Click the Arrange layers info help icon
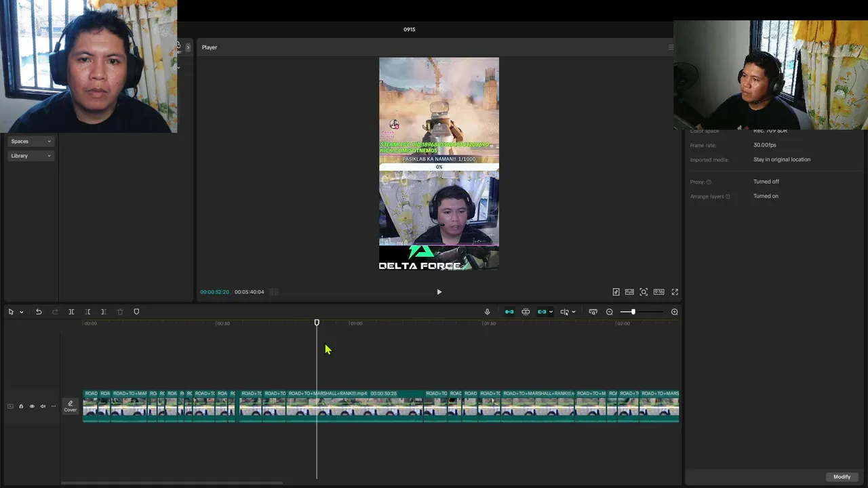 pyautogui.click(x=728, y=197)
